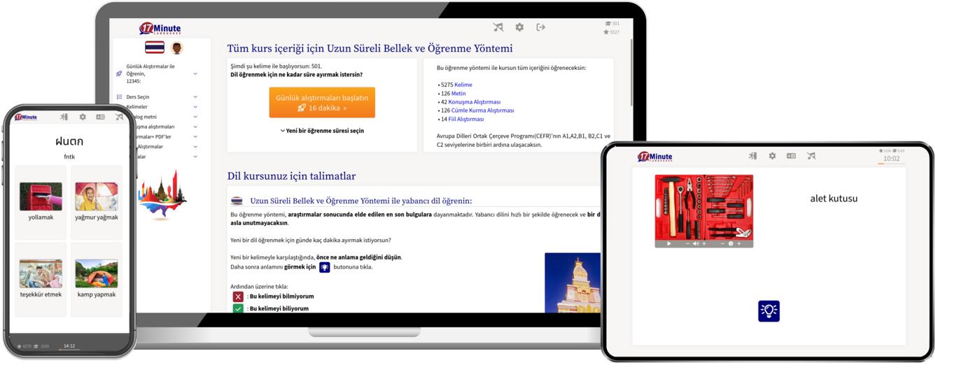Click the star points counter on laptop
This screenshot has width=980, height=372.
tap(611, 32)
